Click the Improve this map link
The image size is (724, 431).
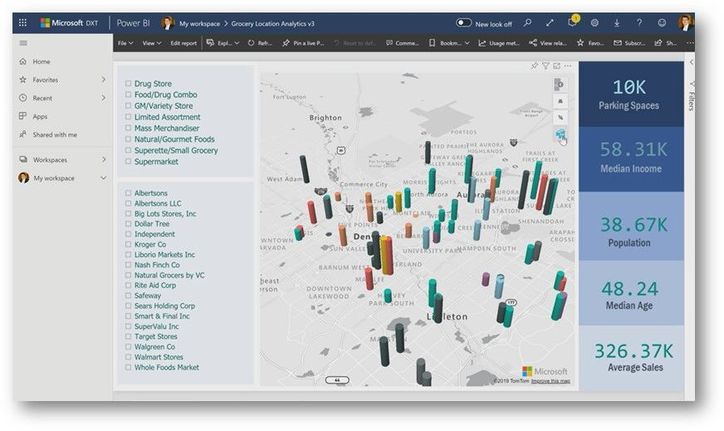tap(550, 381)
